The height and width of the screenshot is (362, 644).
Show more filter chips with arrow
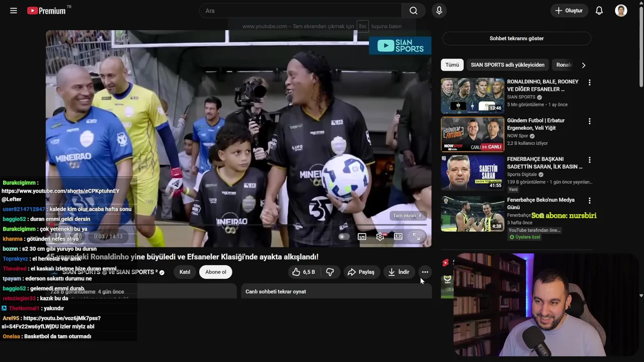583,65
